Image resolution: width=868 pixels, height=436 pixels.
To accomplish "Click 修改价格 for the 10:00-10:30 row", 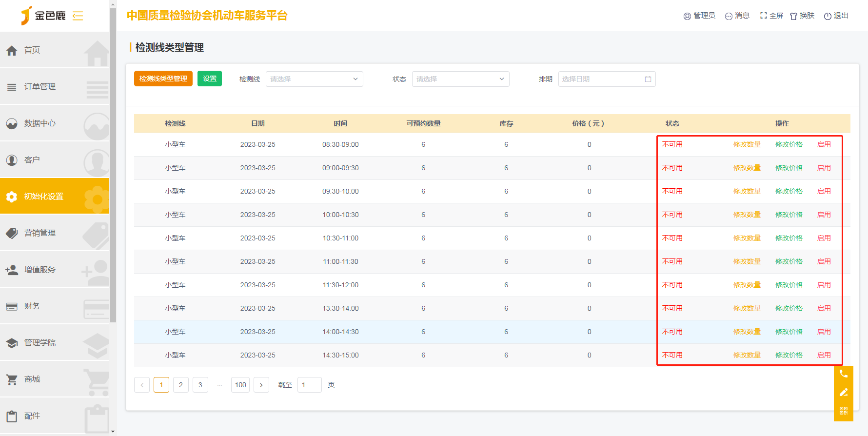I will (789, 215).
